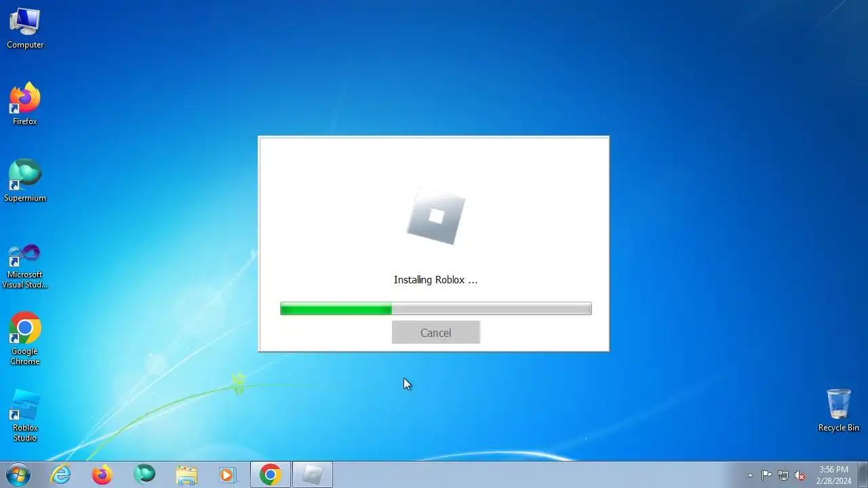Click the "Installing Roblox ..." status text
This screenshot has width=868, height=488.
(x=435, y=279)
